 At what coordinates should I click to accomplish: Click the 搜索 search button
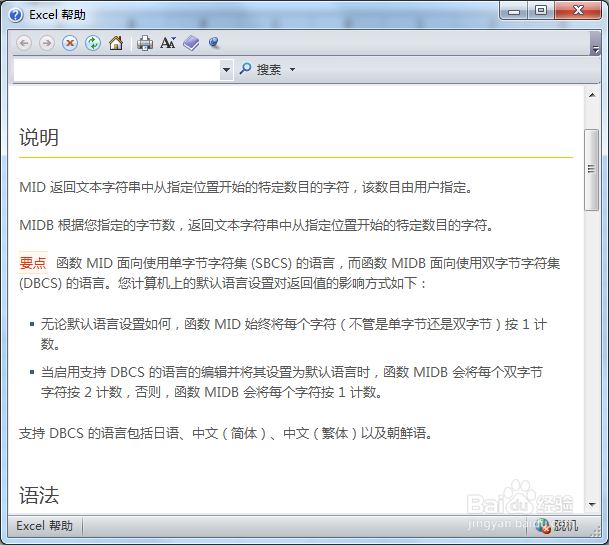pos(260,70)
